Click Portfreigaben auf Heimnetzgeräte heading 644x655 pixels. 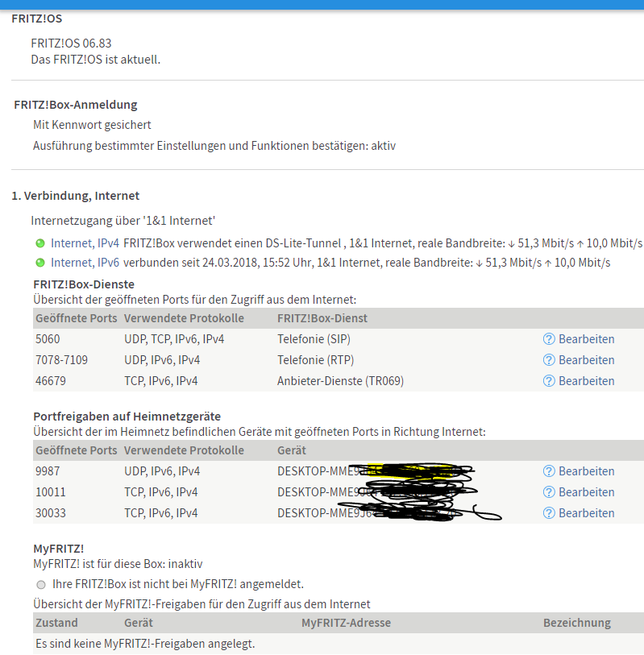127,416
